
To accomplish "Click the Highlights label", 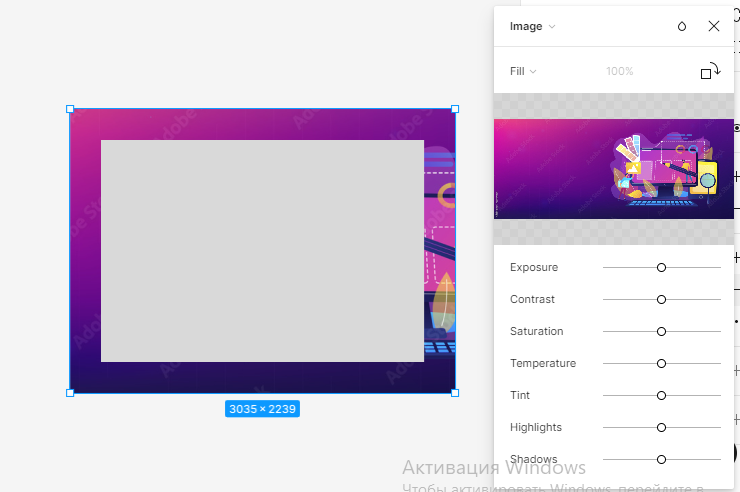I will point(536,427).
